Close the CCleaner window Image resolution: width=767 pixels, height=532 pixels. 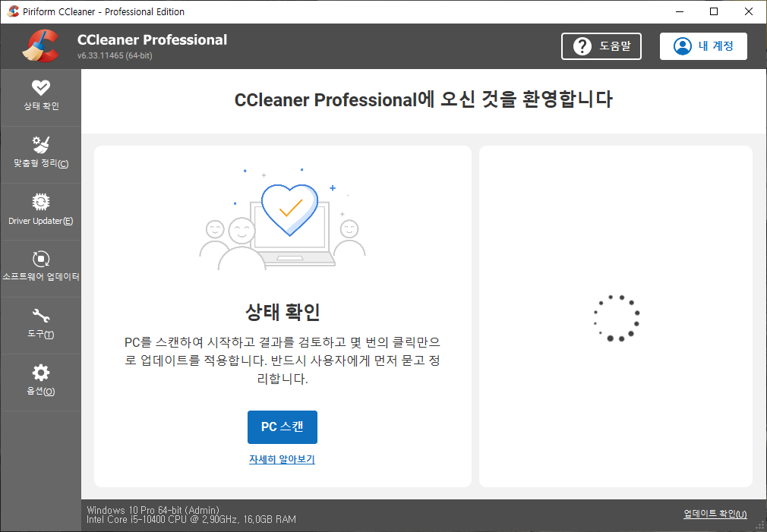[749, 11]
